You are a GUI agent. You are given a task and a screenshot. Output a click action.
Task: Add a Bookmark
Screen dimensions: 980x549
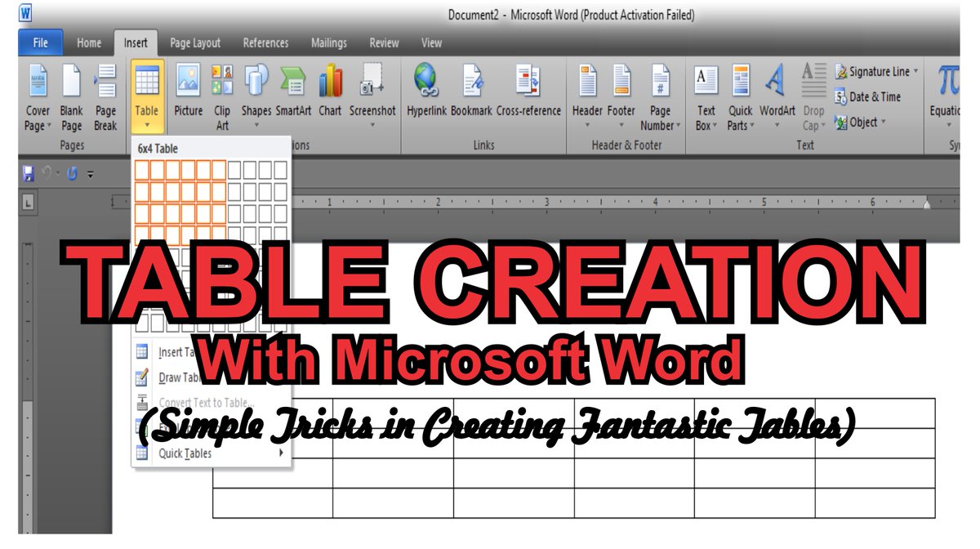(x=471, y=91)
